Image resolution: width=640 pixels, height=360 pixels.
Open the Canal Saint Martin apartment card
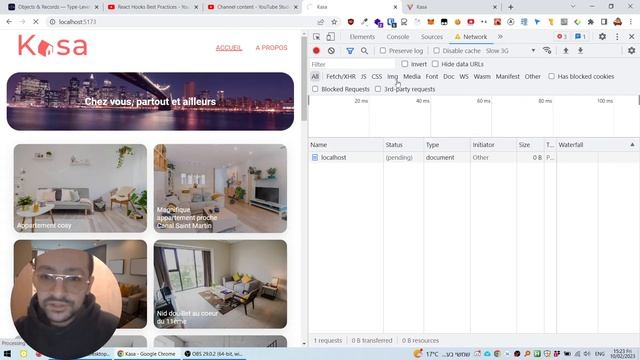click(220, 188)
